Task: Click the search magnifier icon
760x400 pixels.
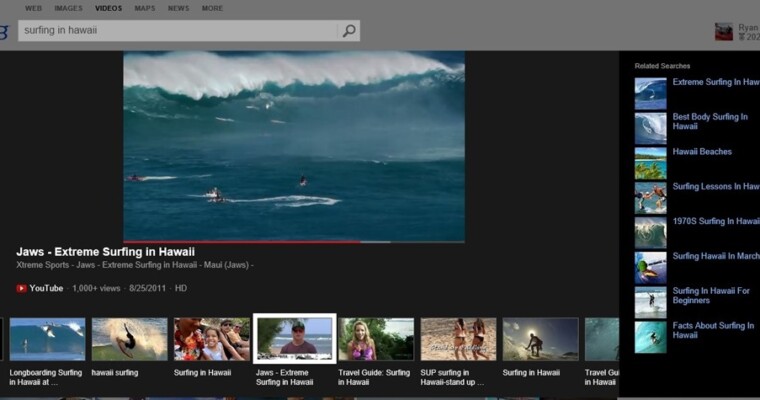Action: 348,31
